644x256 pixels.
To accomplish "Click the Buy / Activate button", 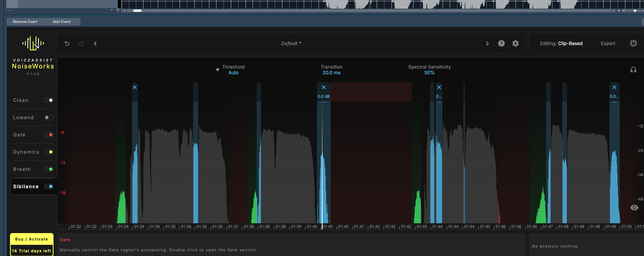I will click(32, 239).
